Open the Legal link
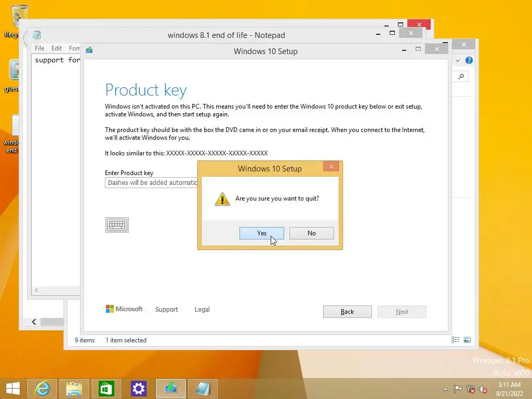 click(202, 310)
